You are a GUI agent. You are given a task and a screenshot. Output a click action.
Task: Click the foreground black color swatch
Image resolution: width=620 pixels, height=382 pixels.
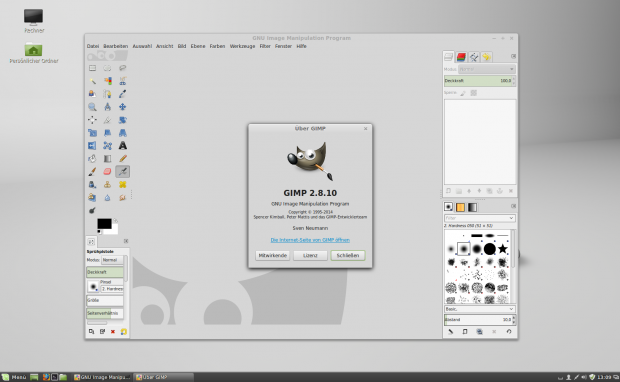(104, 223)
